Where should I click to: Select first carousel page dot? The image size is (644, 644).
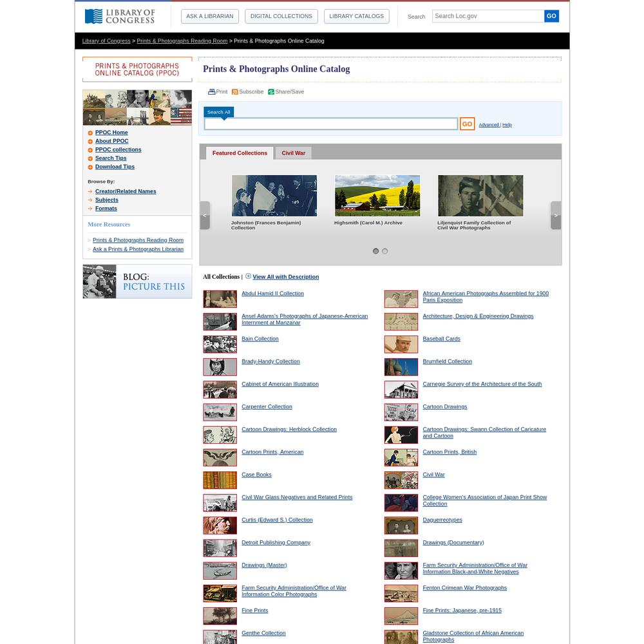(375, 251)
